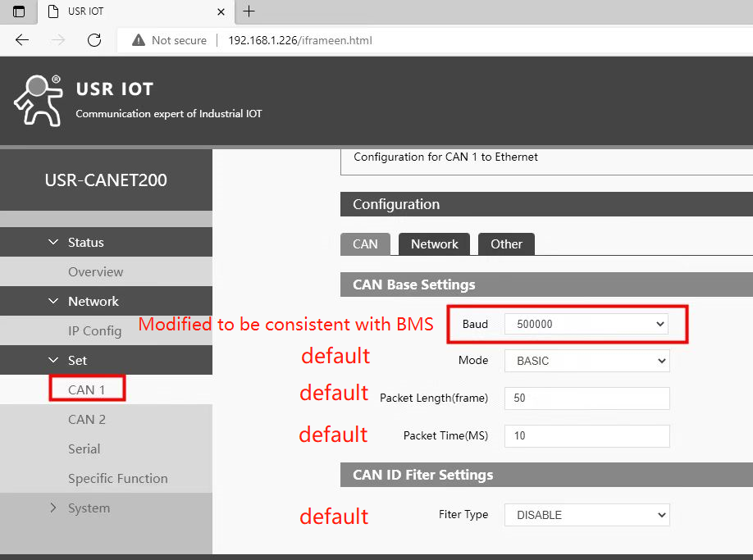Click the Status menu header
753x560 pixels.
(106, 242)
